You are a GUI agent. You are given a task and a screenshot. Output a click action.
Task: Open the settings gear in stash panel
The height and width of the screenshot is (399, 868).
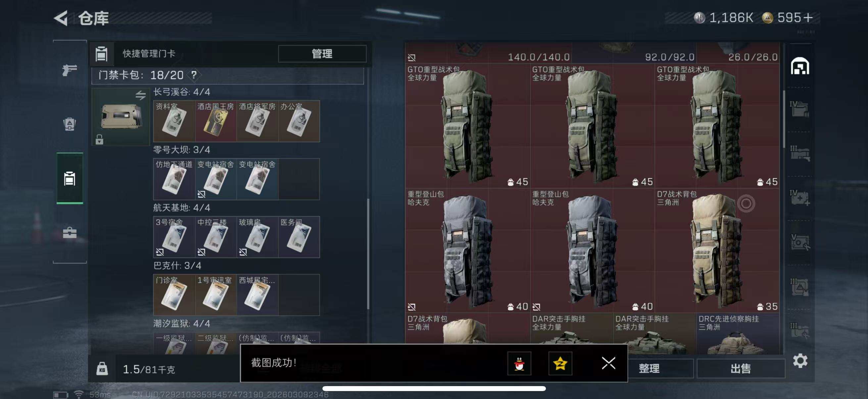point(800,361)
